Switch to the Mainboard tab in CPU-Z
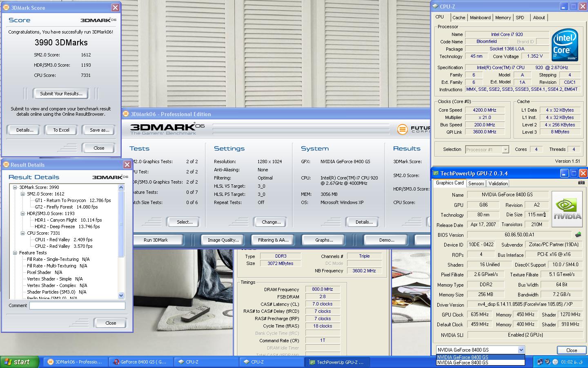 coord(480,18)
